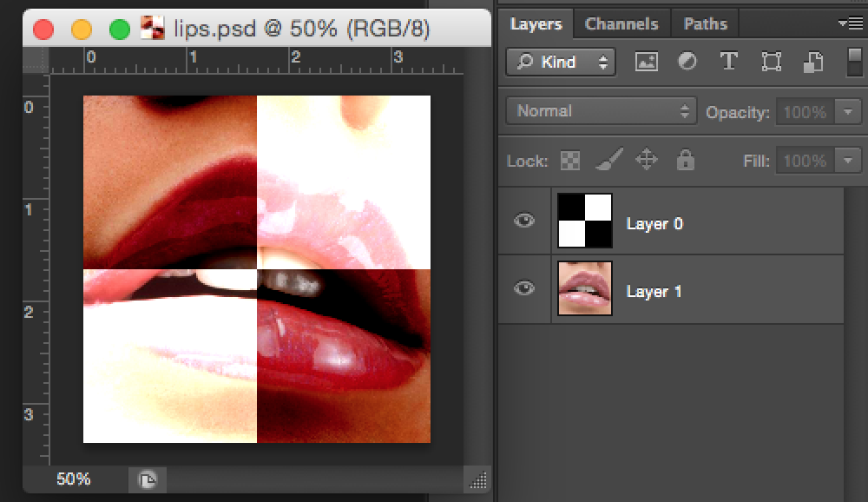Screen dimensions: 868x502
Task: Click the type layer filter icon
Action: [728, 62]
